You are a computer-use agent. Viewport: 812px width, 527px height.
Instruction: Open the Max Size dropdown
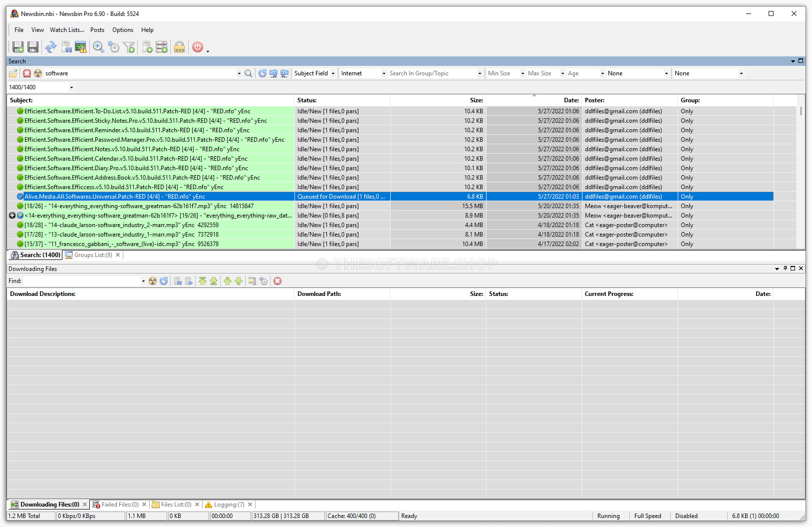(562, 73)
